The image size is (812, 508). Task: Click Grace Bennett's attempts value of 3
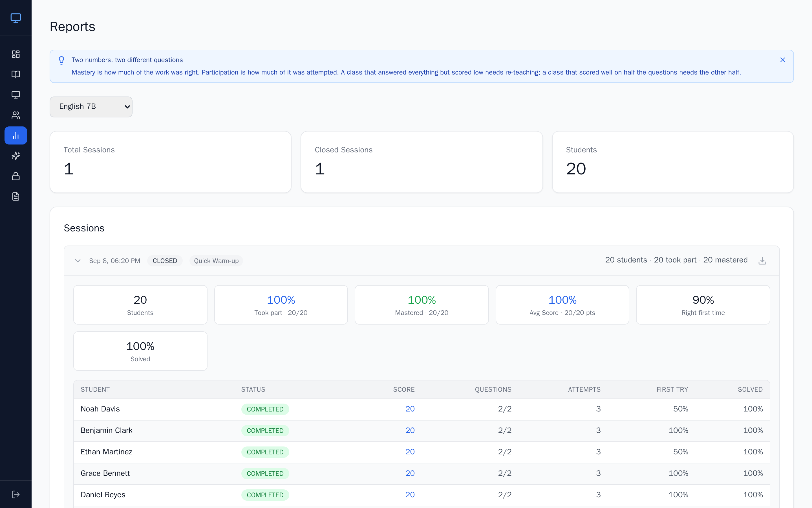point(598,473)
